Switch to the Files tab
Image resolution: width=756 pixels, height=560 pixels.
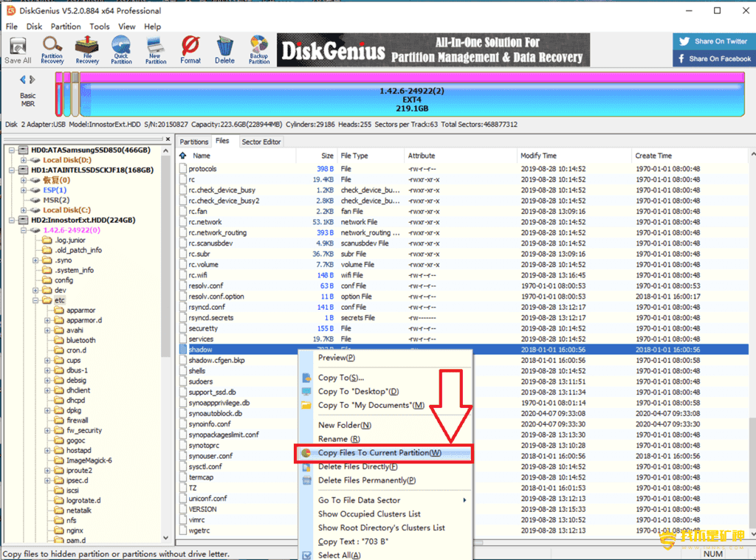[x=222, y=141]
